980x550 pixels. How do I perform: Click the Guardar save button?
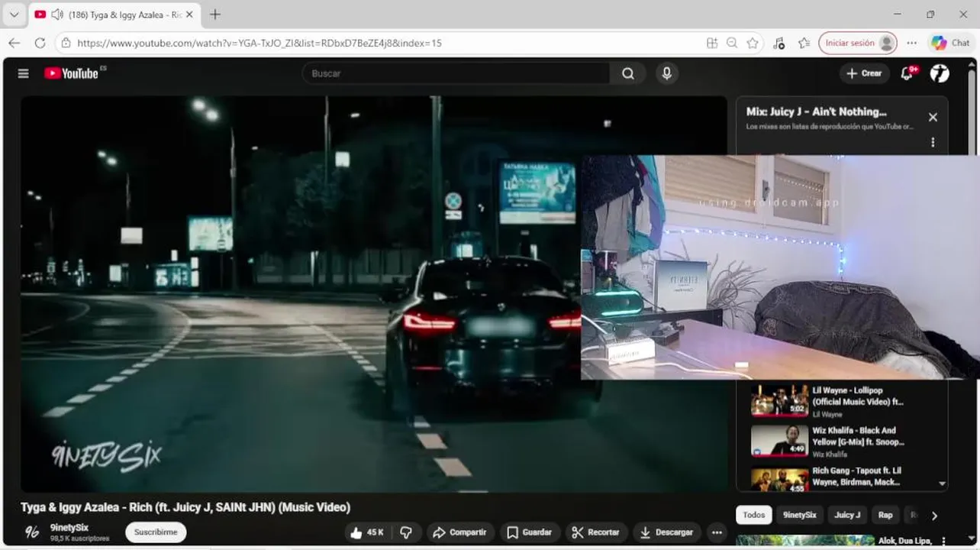(x=530, y=532)
